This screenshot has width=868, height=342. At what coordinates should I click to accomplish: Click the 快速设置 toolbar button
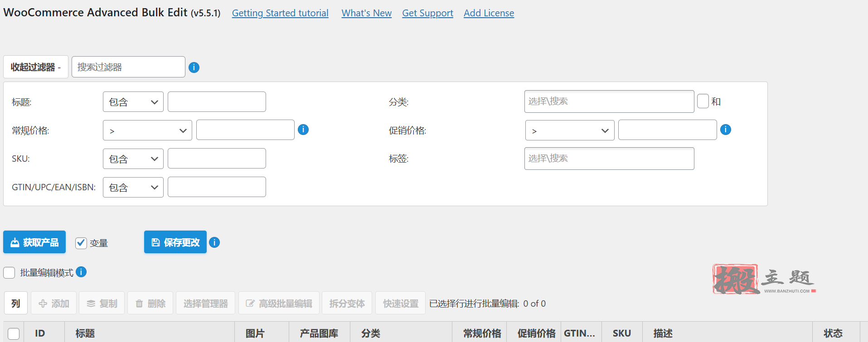(401, 303)
